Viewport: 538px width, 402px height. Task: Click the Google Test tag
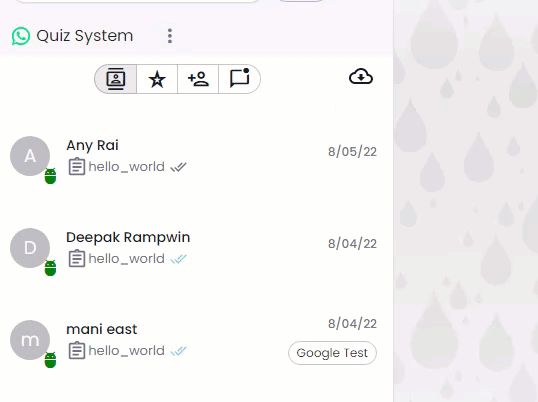332,353
